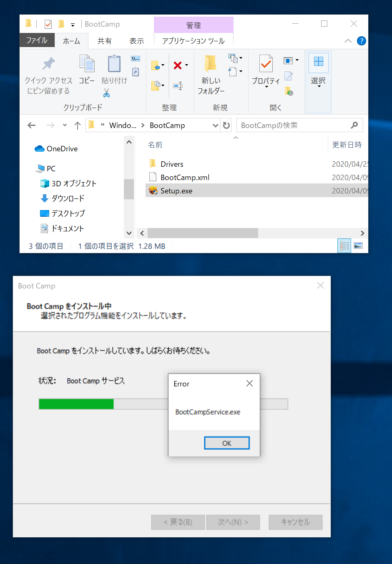
Task: Click the search magnifier icon
Action: tap(354, 125)
